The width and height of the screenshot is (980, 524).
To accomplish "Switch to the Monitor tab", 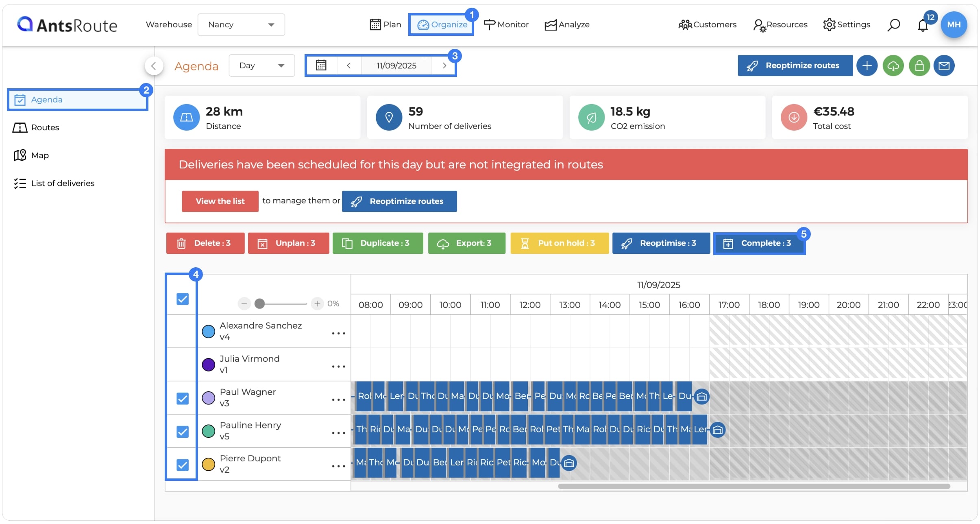I will [506, 25].
